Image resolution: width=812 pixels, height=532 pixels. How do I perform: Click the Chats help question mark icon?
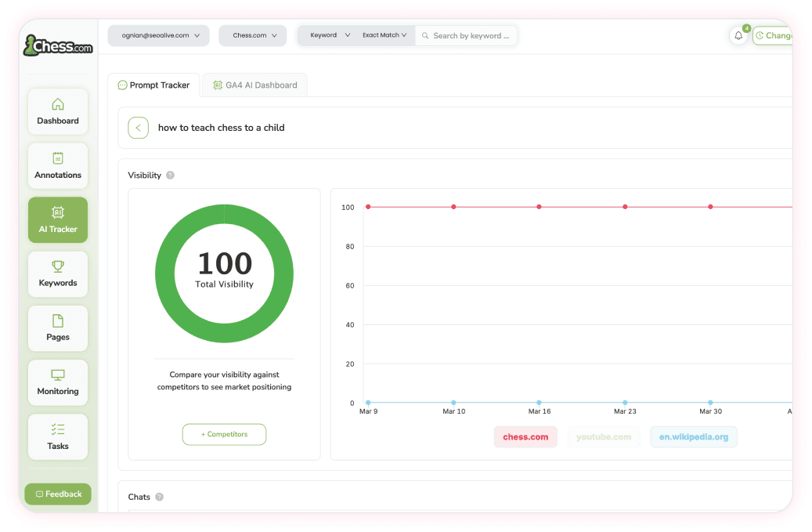(x=160, y=497)
